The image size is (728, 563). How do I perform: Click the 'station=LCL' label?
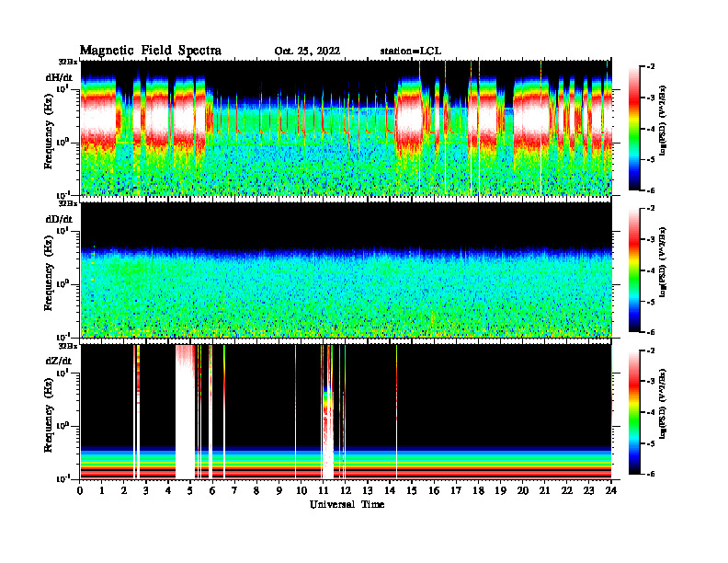411,52
